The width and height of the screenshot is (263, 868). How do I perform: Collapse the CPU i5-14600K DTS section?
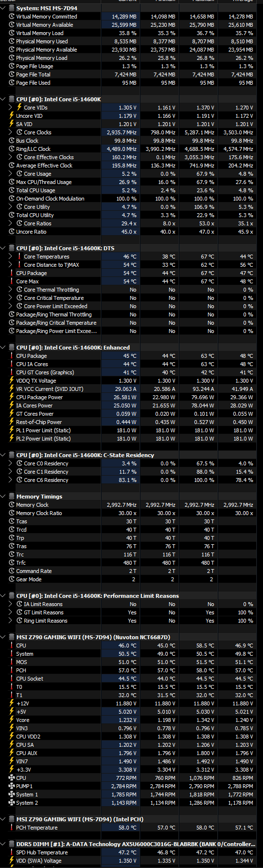[4, 248]
